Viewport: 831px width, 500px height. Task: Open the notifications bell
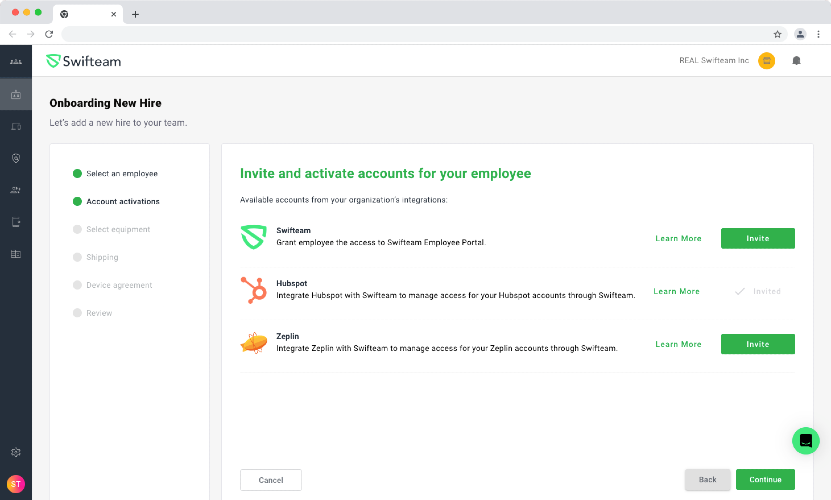pos(796,60)
